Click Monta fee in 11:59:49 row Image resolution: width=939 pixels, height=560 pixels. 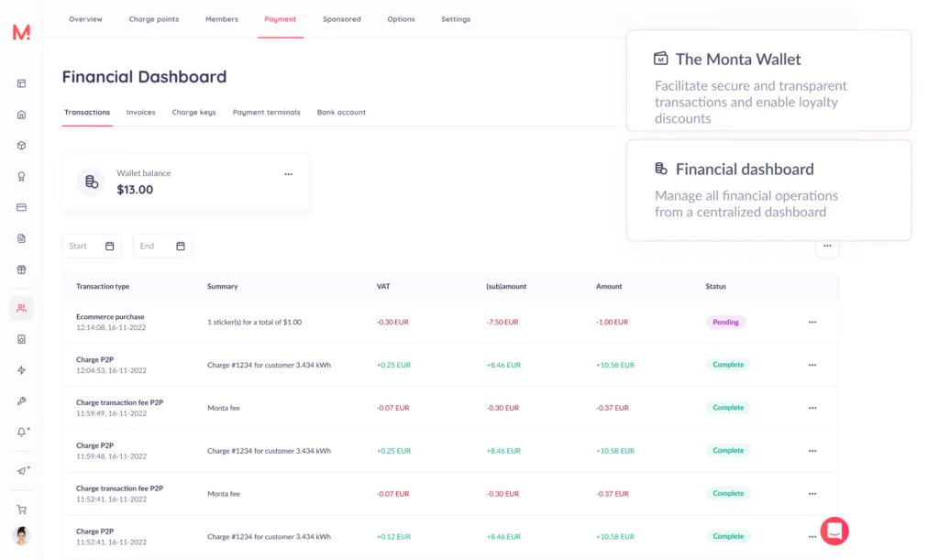point(224,408)
